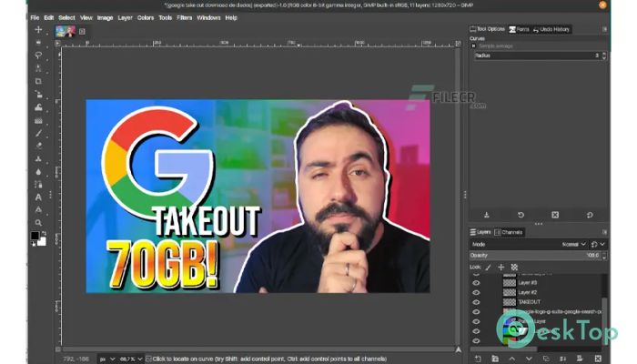Hide the Layer #3 eye icon
Screen dimensions: 637x364
[x=476, y=283]
